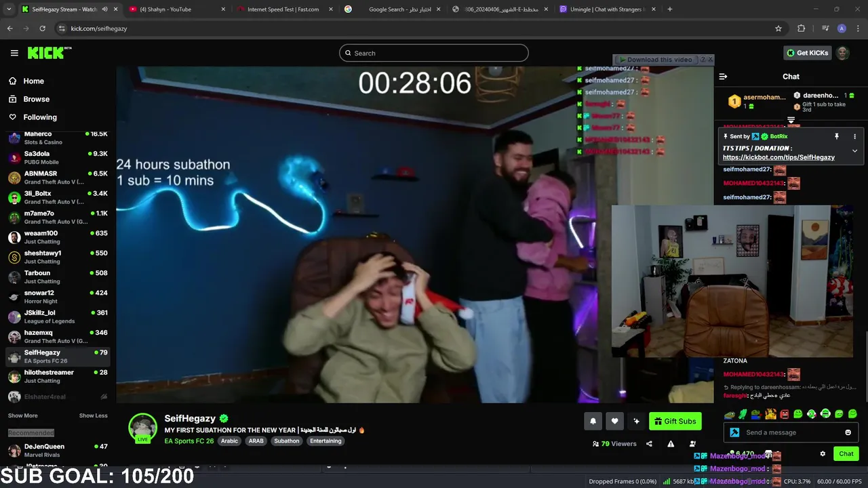This screenshot has width=868, height=488.
Task: Click the 79 Viewers count
Action: tap(614, 444)
